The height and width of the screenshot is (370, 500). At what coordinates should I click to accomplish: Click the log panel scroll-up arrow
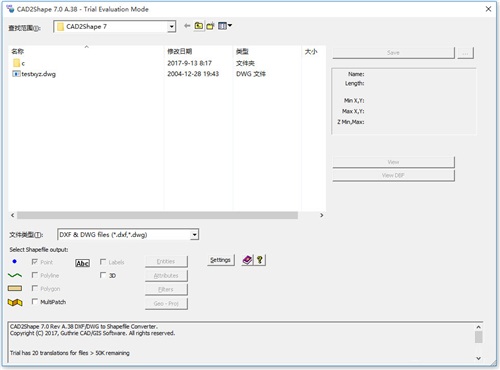(x=478, y=327)
